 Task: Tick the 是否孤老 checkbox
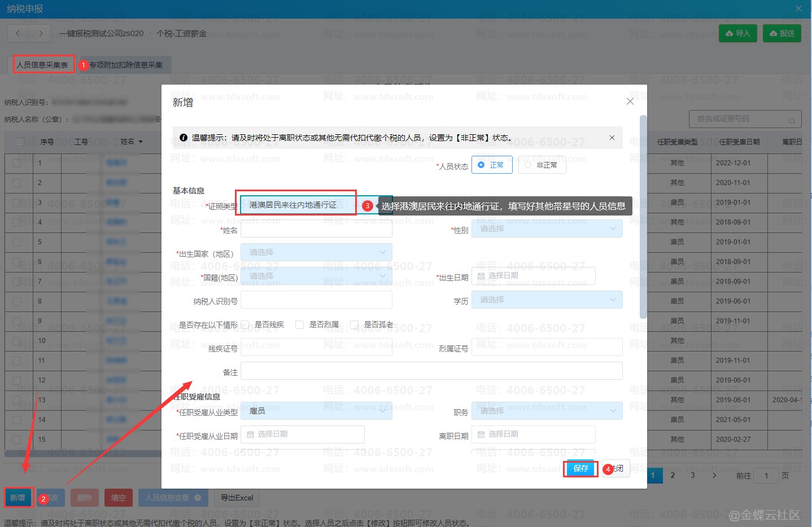click(355, 324)
